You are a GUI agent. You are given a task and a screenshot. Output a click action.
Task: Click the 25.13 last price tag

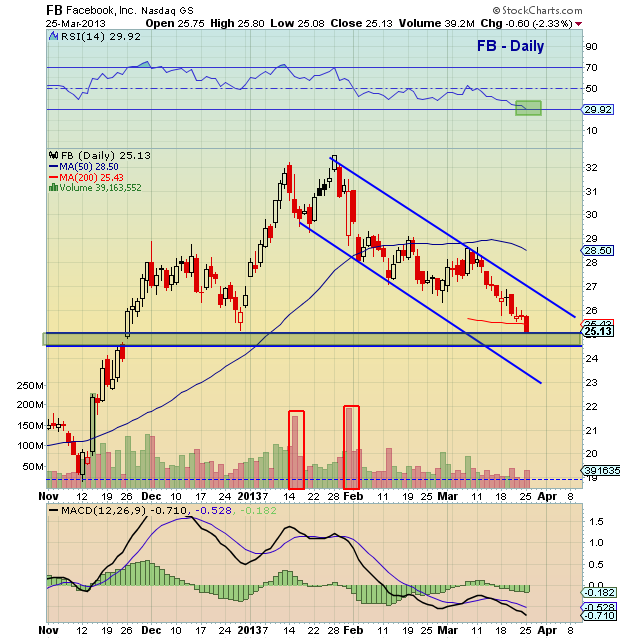tap(598, 331)
